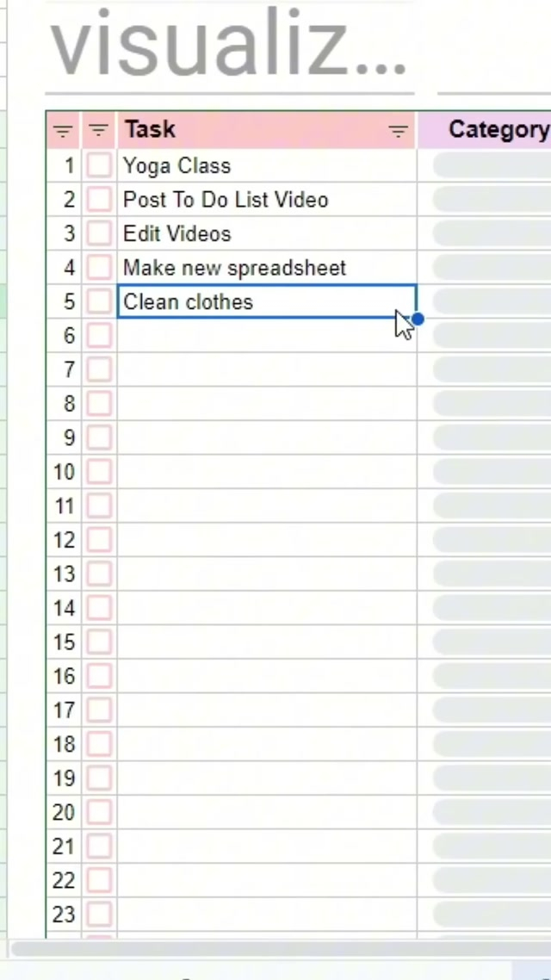
Task: Open Category dropdown for Clean clothes
Action: (x=492, y=301)
